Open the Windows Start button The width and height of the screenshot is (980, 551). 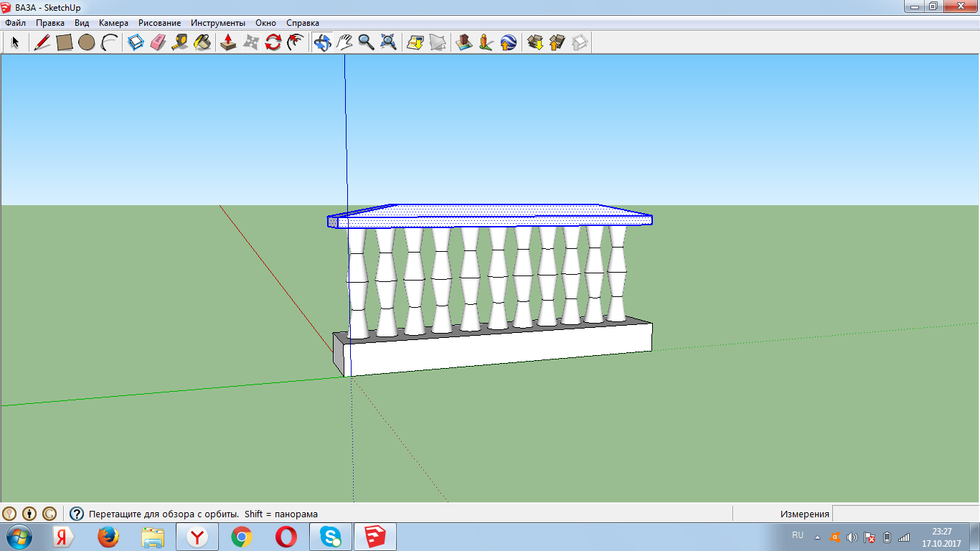[x=19, y=537]
